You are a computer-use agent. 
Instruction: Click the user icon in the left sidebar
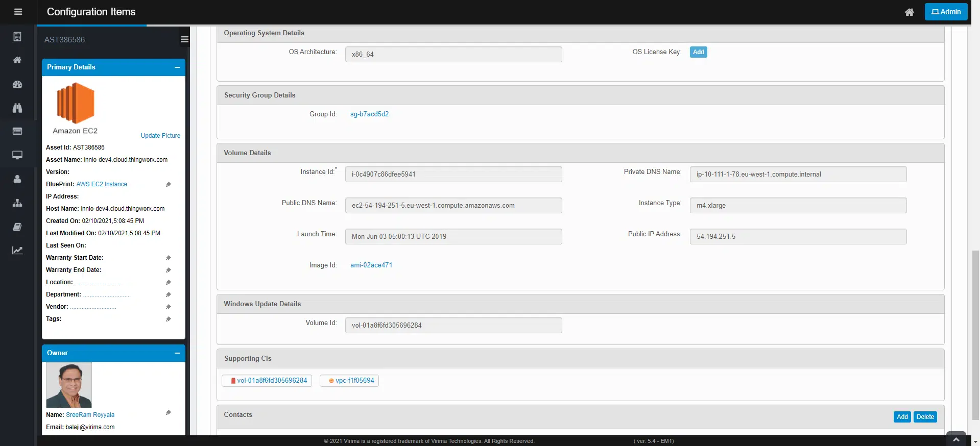pyautogui.click(x=17, y=179)
